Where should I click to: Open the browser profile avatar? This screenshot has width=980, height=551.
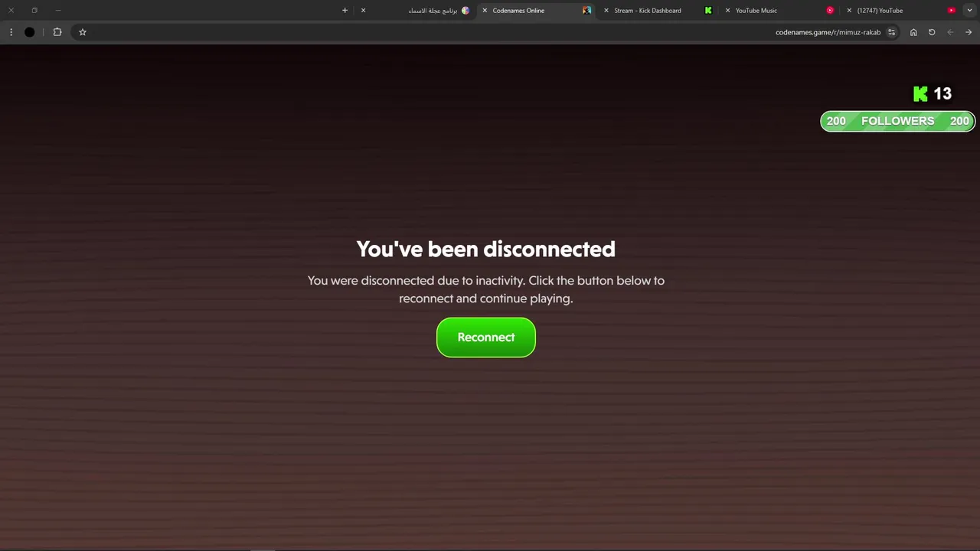[x=29, y=32]
